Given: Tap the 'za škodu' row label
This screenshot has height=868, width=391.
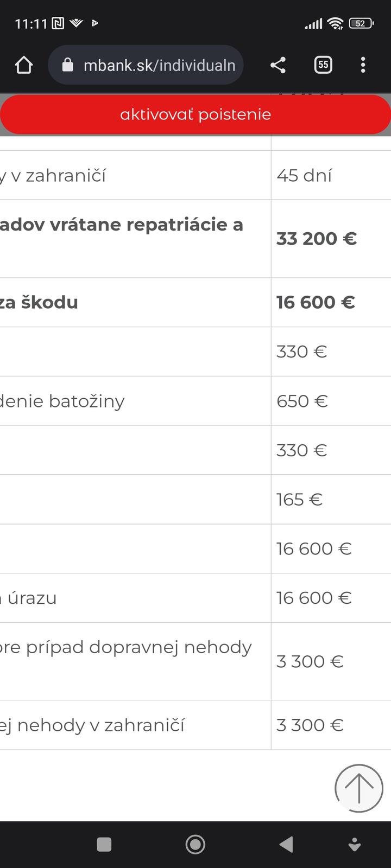Looking at the screenshot, I should (39, 302).
